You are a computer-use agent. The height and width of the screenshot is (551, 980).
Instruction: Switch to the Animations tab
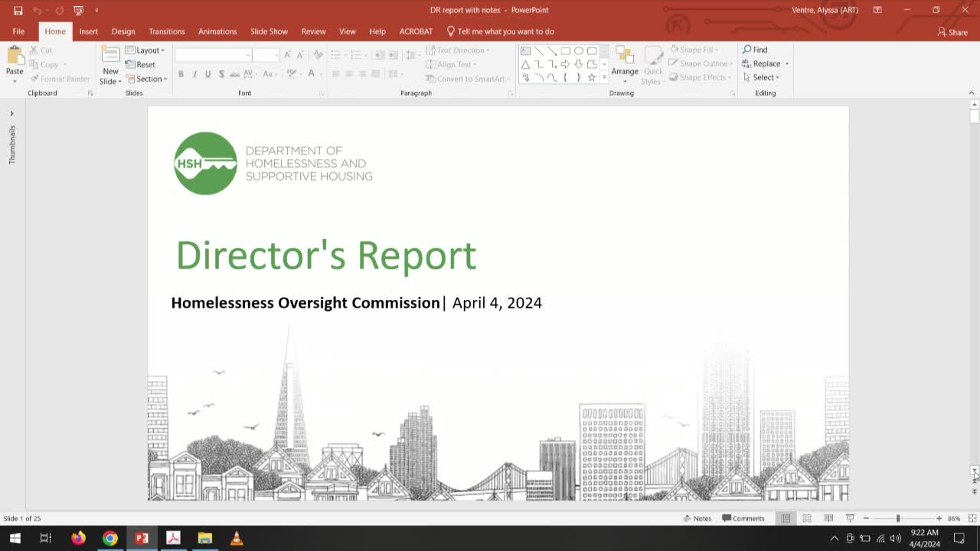click(217, 31)
